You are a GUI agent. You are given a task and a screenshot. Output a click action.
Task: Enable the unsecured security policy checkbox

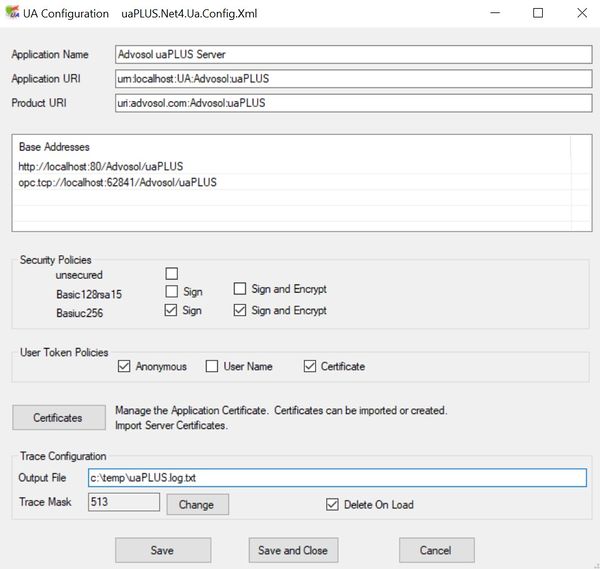172,274
